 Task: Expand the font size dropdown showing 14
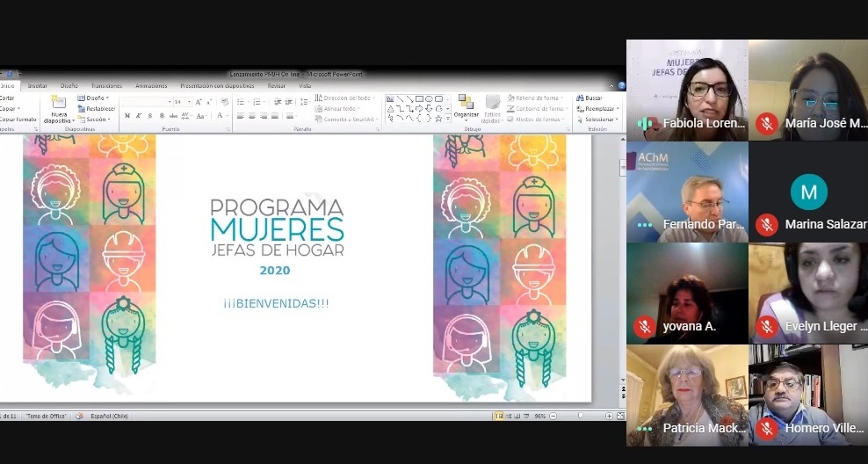(x=188, y=102)
